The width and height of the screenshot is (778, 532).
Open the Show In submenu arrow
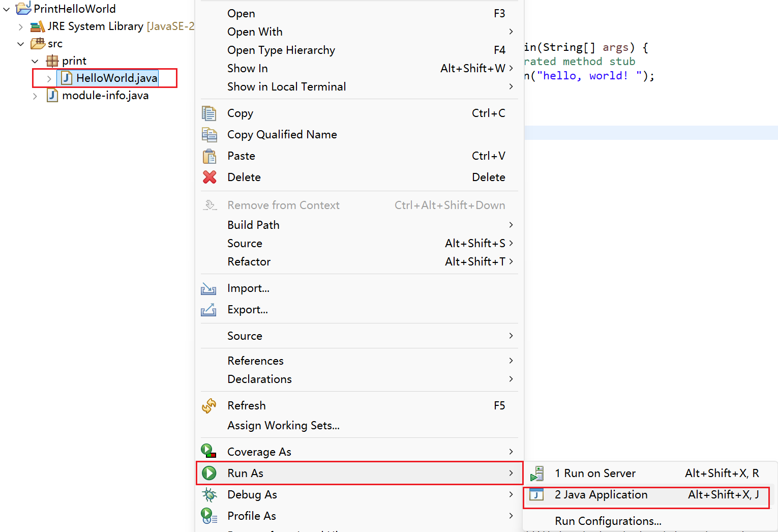click(511, 68)
